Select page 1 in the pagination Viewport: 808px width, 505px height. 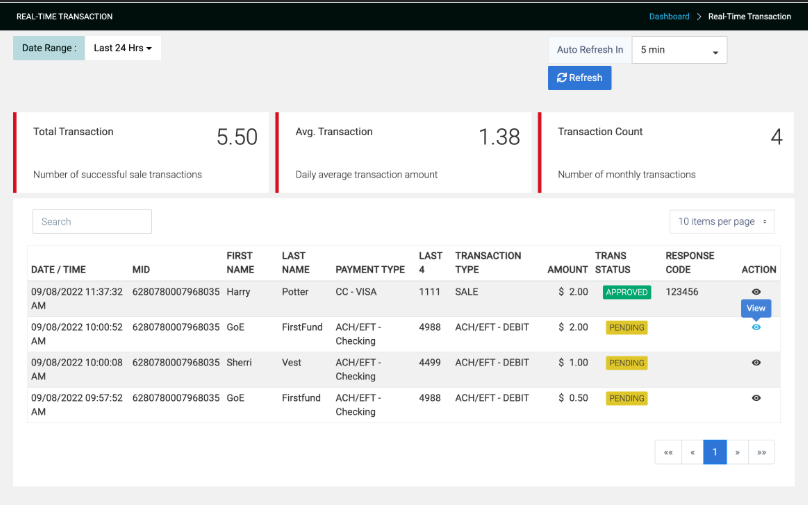(715, 452)
